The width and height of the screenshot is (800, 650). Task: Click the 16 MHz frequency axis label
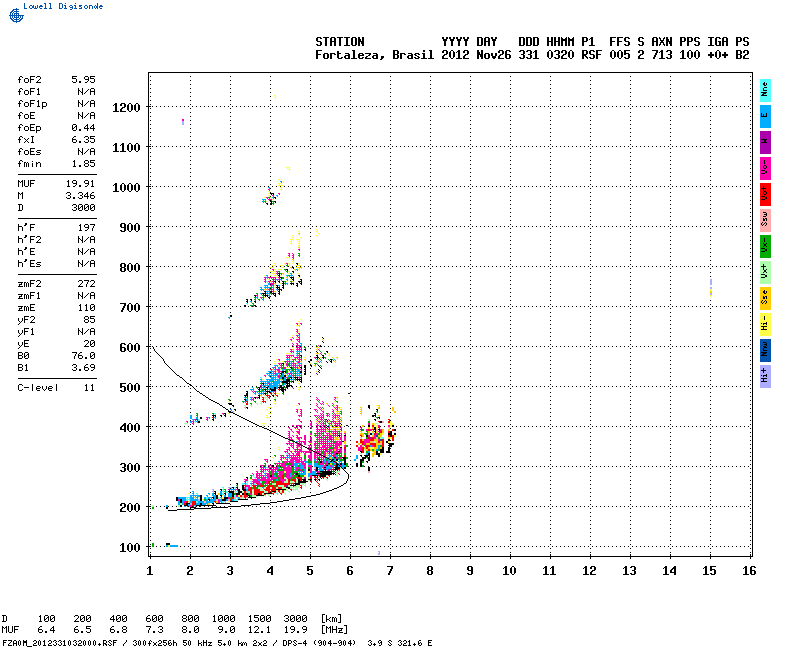coord(749,571)
